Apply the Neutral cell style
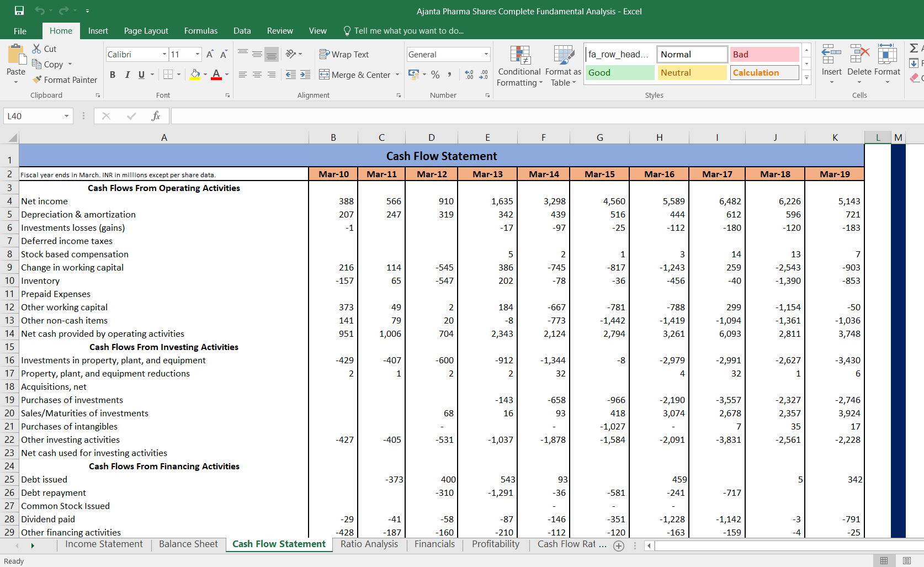This screenshot has width=924, height=567. (692, 72)
